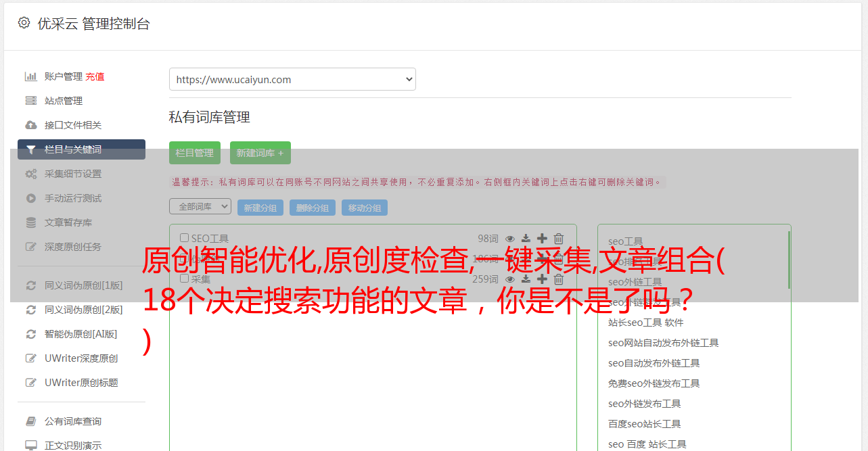
Task: Select the keyword 百度seo站长工具
Action: tap(644, 424)
